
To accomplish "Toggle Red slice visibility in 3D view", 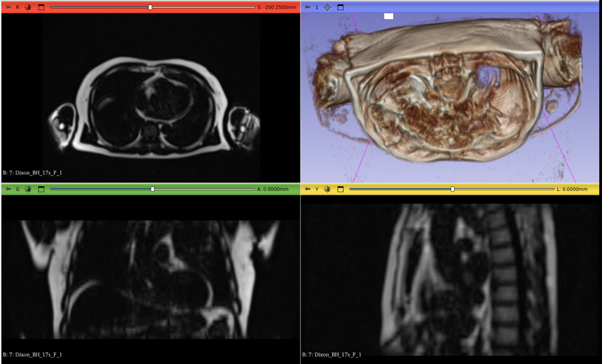I will coord(28,7).
